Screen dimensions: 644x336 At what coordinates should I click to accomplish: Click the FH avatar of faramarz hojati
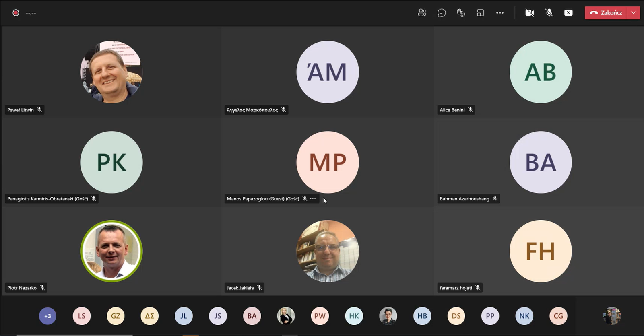tap(540, 251)
